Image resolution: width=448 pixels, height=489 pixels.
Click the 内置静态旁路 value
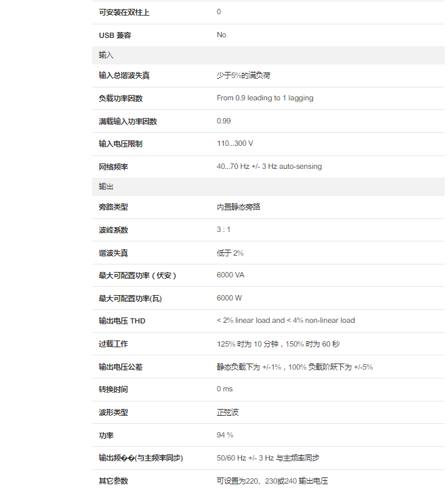tap(239, 207)
